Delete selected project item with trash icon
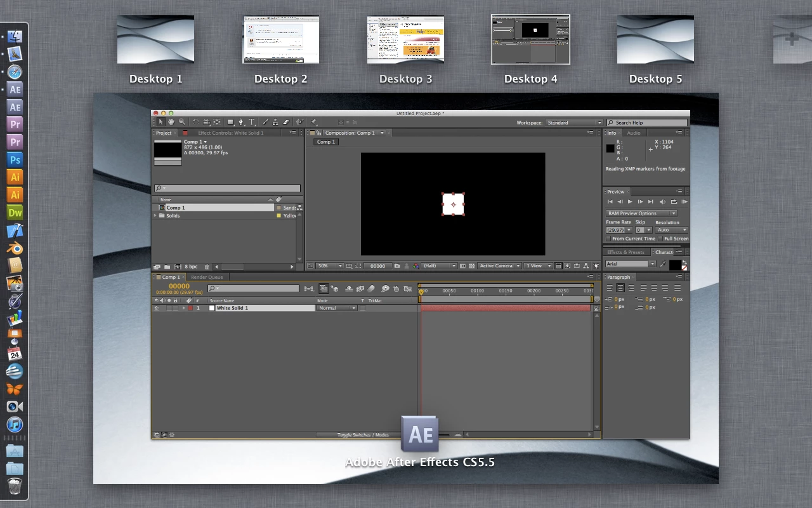The height and width of the screenshot is (508, 812). pyautogui.click(x=207, y=267)
